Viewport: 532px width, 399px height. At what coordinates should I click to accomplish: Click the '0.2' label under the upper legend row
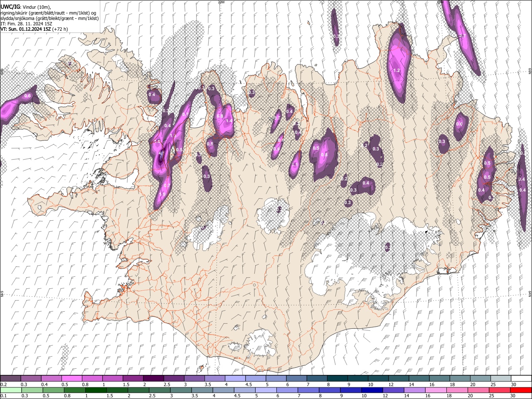click(4, 384)
